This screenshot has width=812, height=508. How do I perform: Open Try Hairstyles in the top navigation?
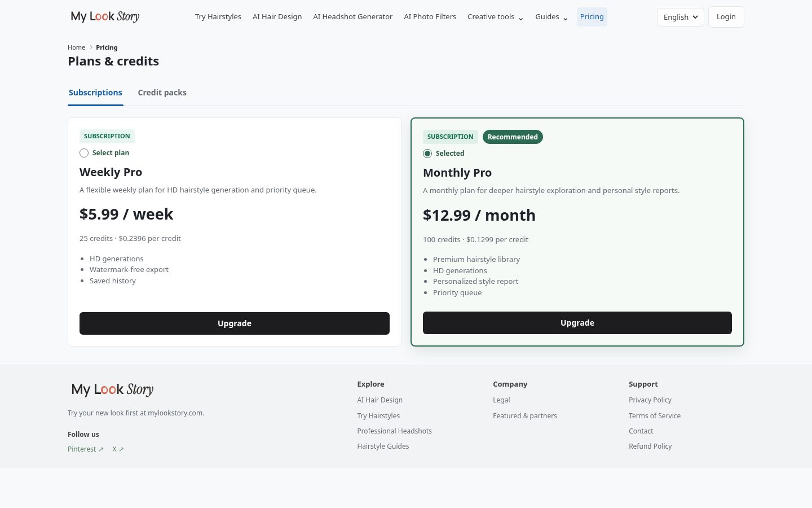pos(218,17)
